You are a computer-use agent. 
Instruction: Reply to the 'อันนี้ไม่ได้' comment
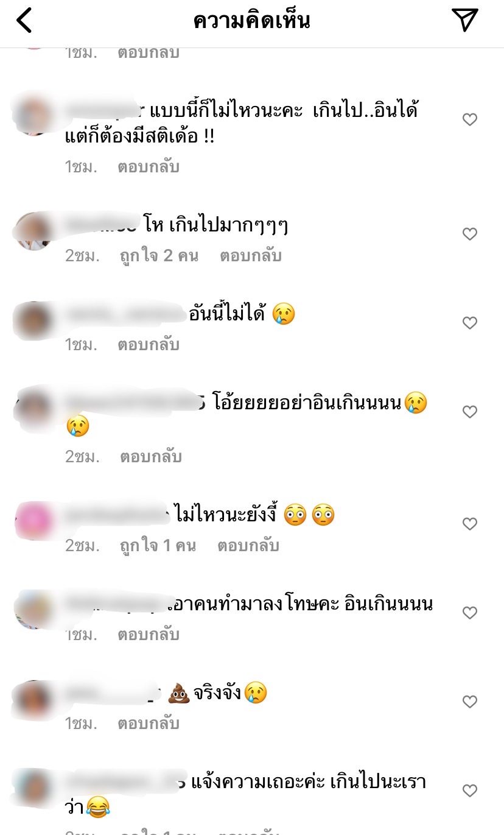[149, 345]
